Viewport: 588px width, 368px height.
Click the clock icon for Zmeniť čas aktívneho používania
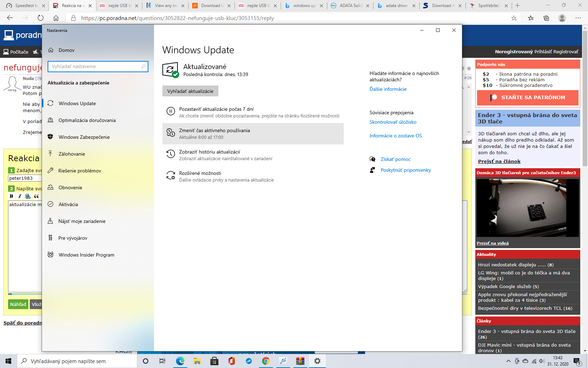click(170, 132)
